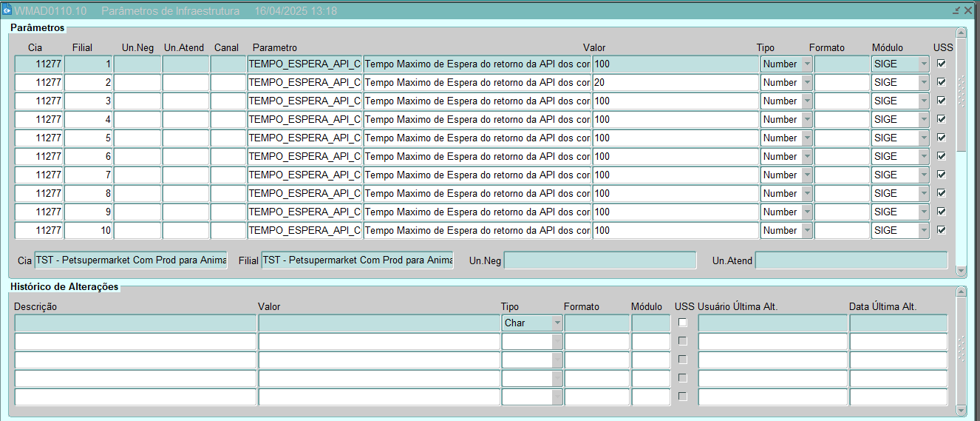Close the WMAD0110.10 window
Image resolution: width=980 pixels, height=421 pixels.
pyautogui.click(x=968, y=10)
